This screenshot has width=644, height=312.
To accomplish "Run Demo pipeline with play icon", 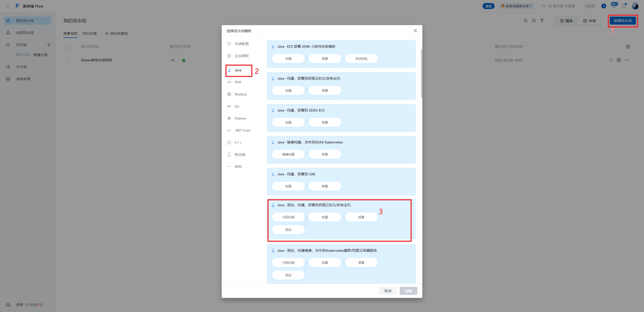I will click(x=619, y=60).
